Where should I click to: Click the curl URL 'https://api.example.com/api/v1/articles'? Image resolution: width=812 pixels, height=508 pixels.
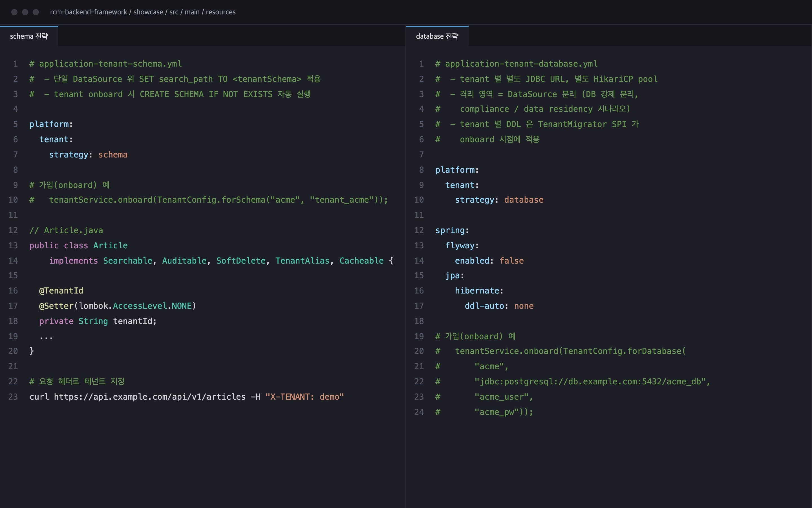pyautogui.click(x=150, y=397)
